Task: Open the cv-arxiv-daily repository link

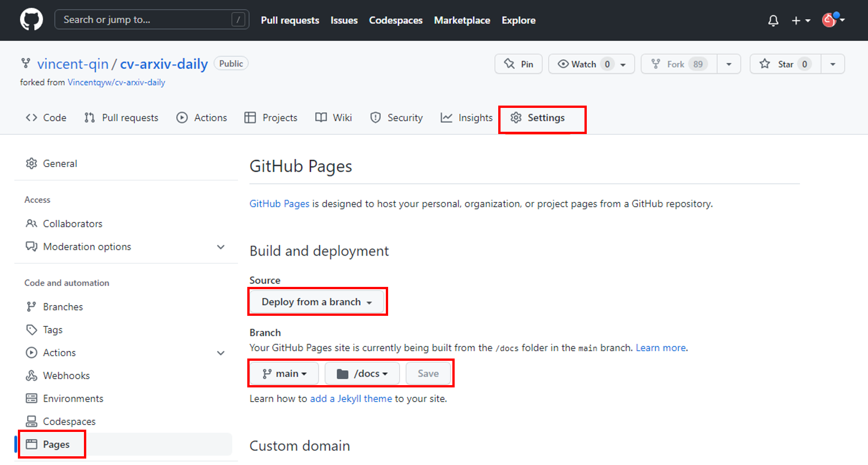Action: tap(164, 64)
